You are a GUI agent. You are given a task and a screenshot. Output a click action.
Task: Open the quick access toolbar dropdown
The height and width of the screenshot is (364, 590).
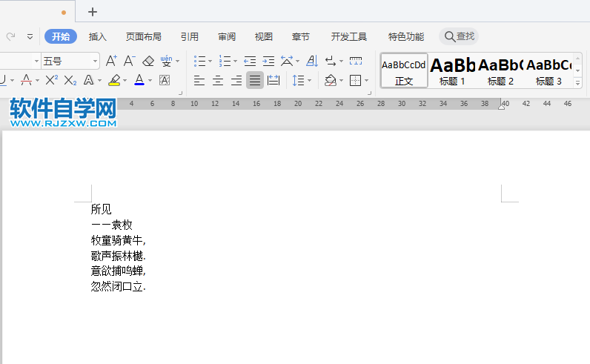[30, 36]
